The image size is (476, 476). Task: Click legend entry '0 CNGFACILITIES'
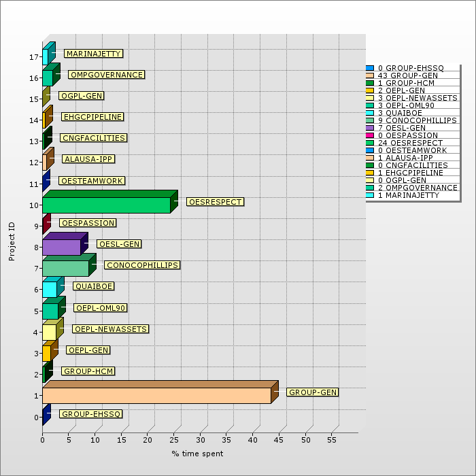413,165
